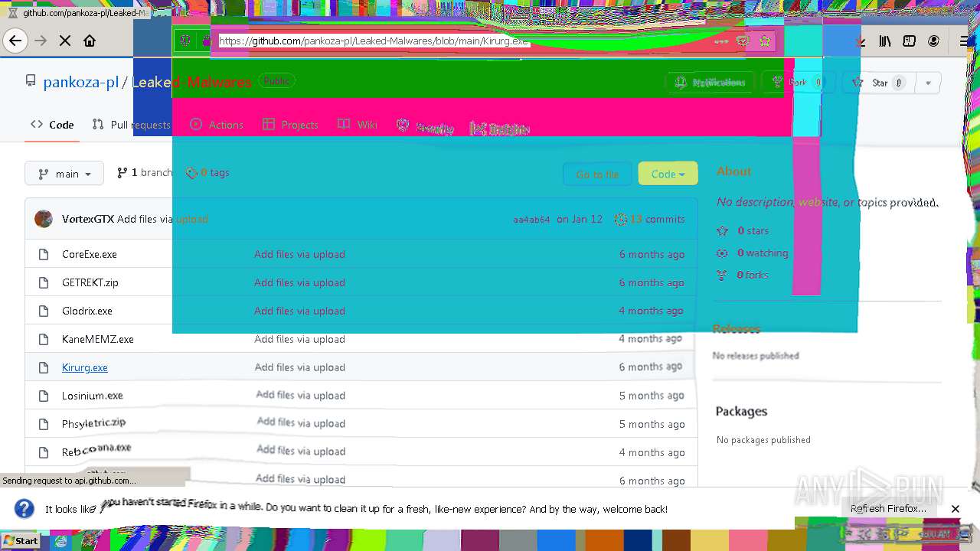The image size is (980, 551).
Task: Switch to the Code tab
Action: click(52, 125)
